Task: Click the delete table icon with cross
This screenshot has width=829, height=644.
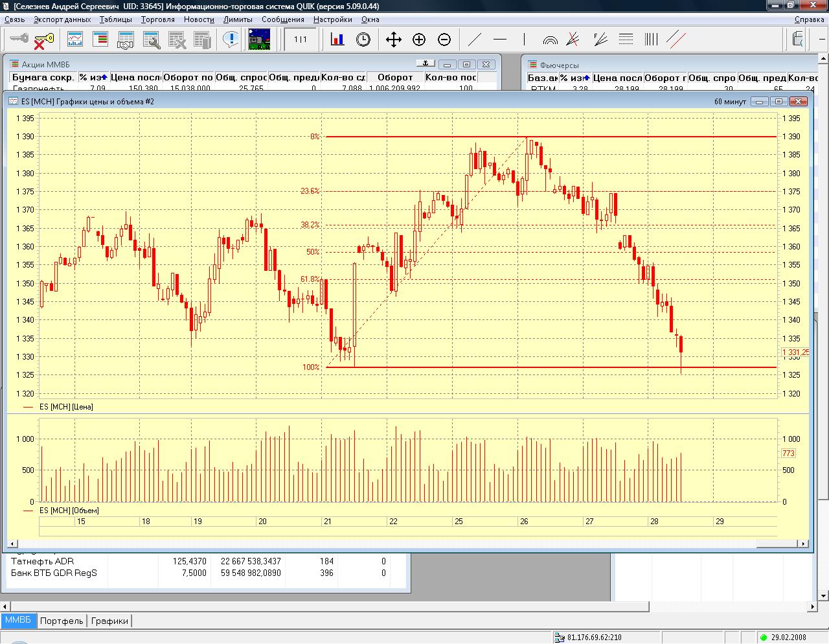Action: pos(177,40)
